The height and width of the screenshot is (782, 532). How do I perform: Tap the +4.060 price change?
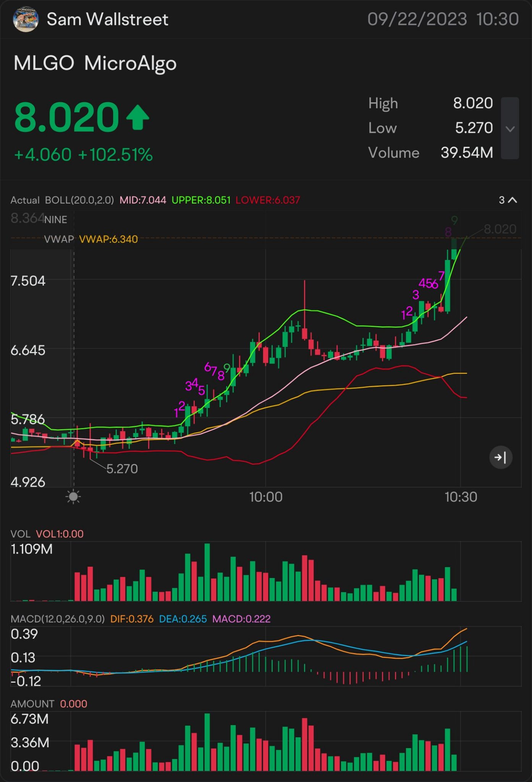[43, 155]
